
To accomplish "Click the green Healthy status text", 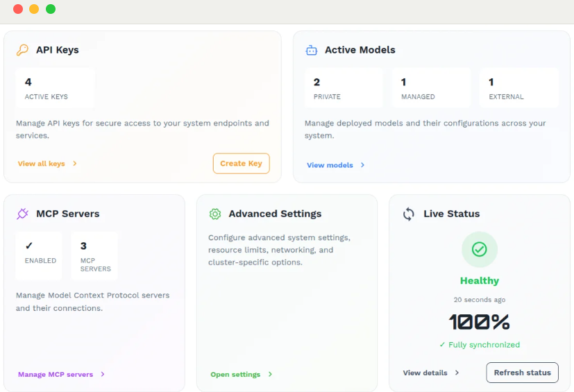I will click(480, 281).
